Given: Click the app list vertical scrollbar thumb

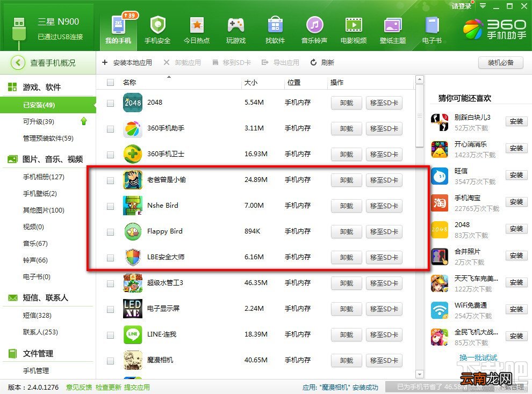Looking at the screenshot, I should coord(420,116).
